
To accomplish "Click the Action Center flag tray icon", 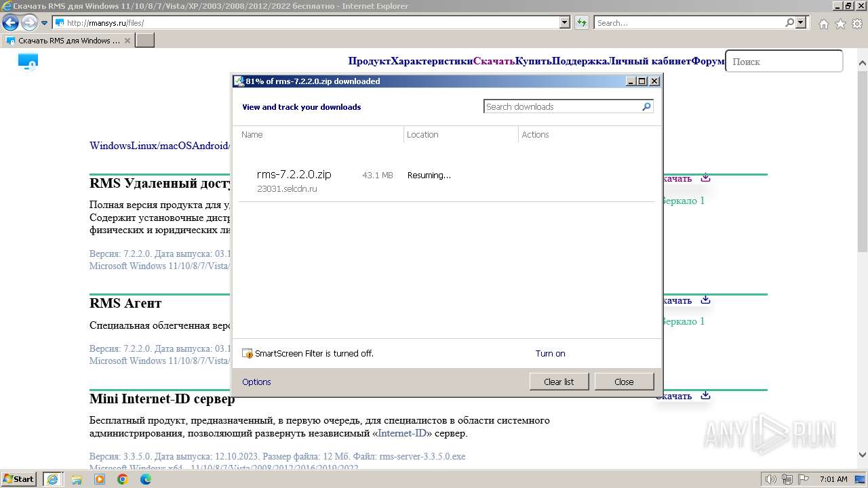I will coord(805,479).
